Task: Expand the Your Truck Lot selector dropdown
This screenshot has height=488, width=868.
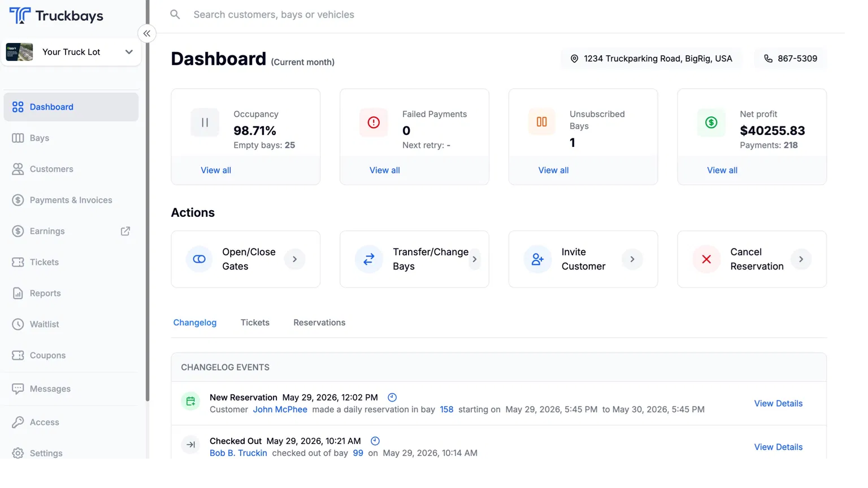Action: pyautogui.click(x=129, y=52)
